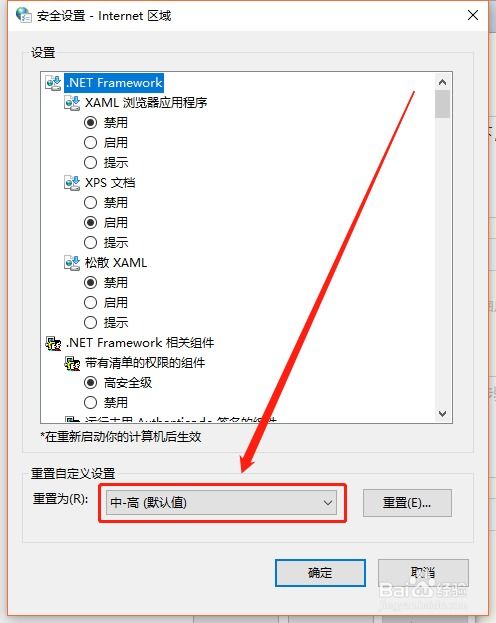Click the 松散 XAML item icon

(72, 263)
